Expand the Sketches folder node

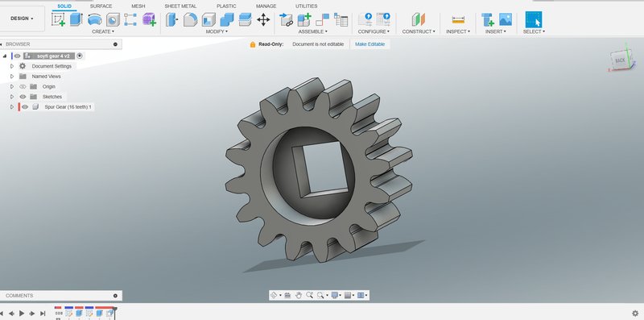tap(12, 97)
